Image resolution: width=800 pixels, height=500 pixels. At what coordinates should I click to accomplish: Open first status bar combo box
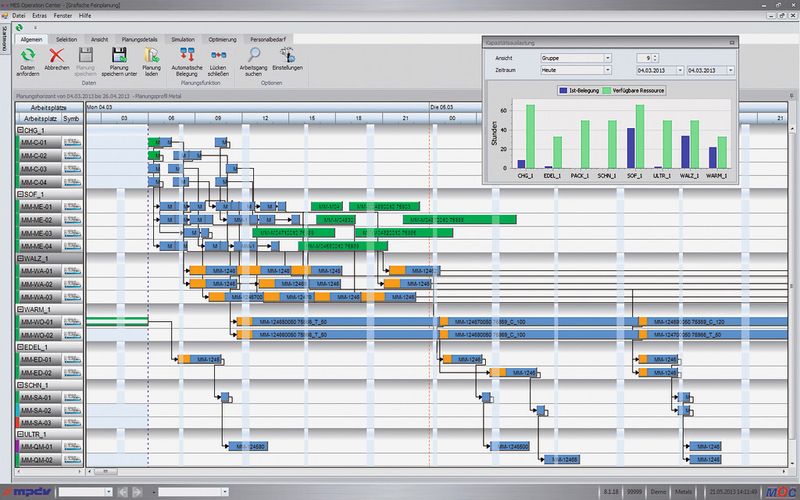coord(85,492)
